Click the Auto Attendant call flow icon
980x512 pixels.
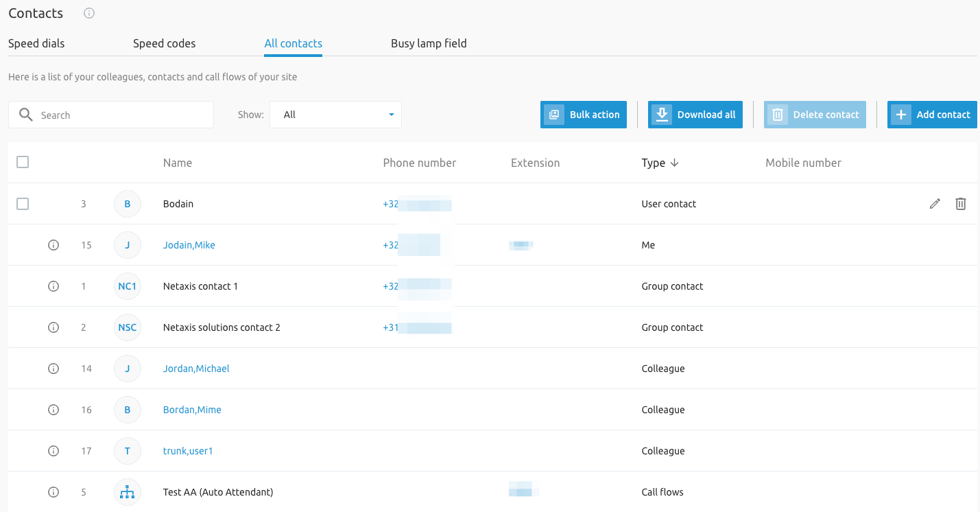pyautogui.click(x=127, y=491)
